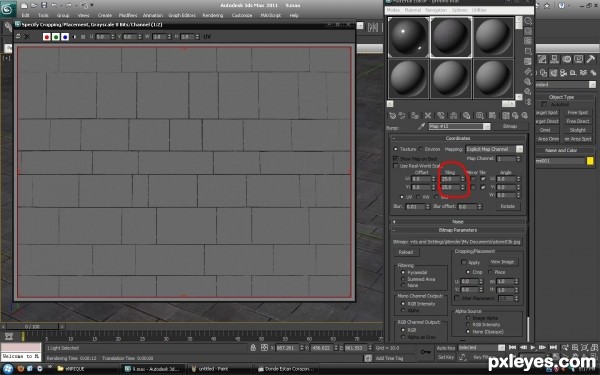The width and height of the screenshot is (600, 375).
Task: Open the Map #15 name dropdown
Action: point(486,126)
